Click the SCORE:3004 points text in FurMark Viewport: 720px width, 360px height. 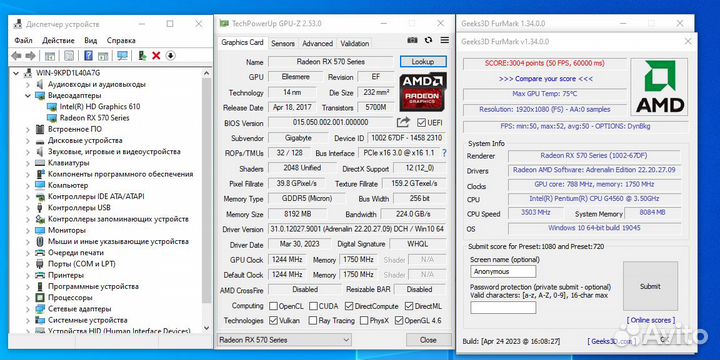[x=545, y=63]
